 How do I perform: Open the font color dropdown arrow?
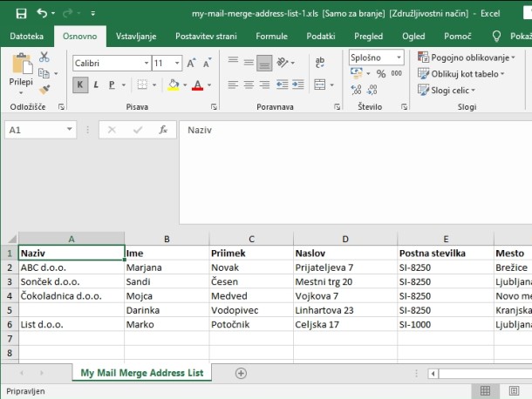(209, 85)
